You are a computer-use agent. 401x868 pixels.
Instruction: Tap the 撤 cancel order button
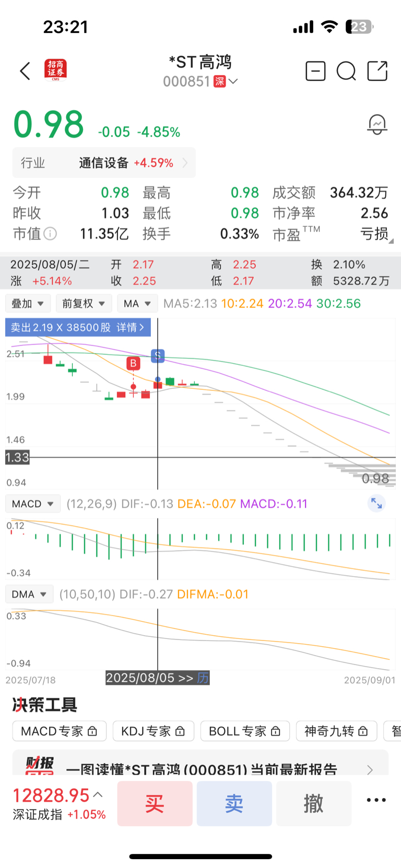point(313,803)
